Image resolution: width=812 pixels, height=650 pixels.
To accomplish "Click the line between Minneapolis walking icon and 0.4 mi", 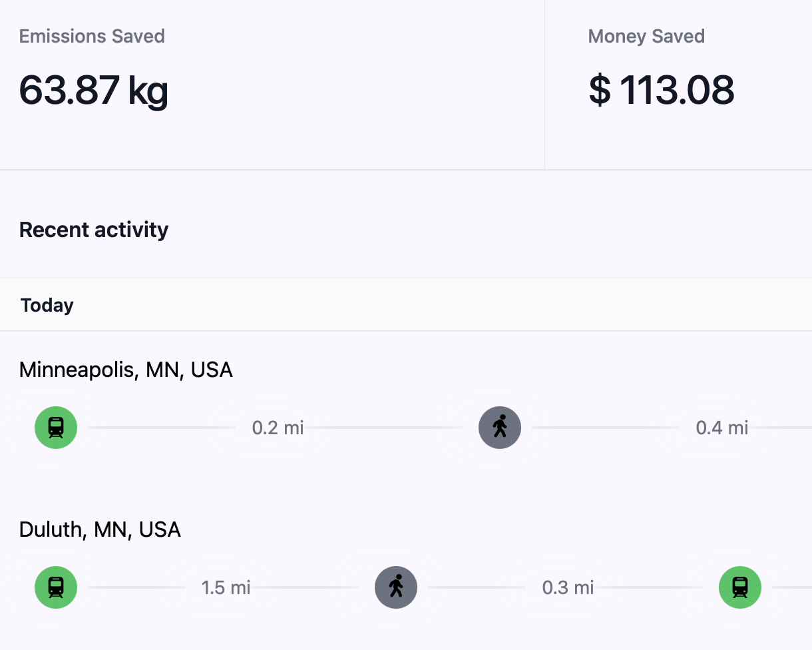I will 605,428.
